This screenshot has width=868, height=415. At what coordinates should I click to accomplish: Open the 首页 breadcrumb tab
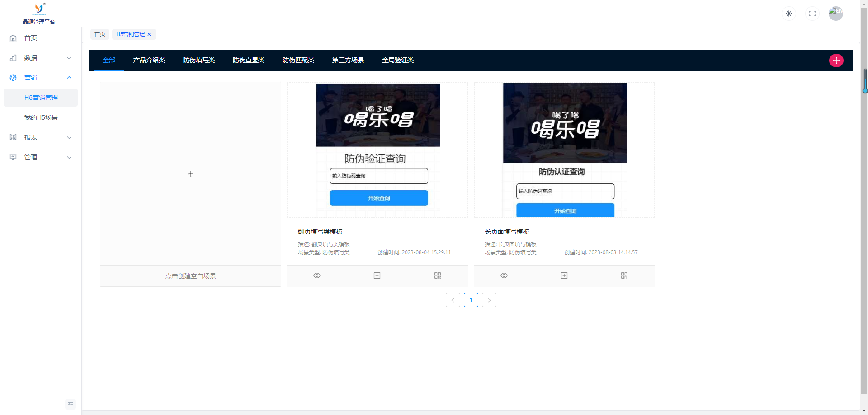tap(100, 34)
